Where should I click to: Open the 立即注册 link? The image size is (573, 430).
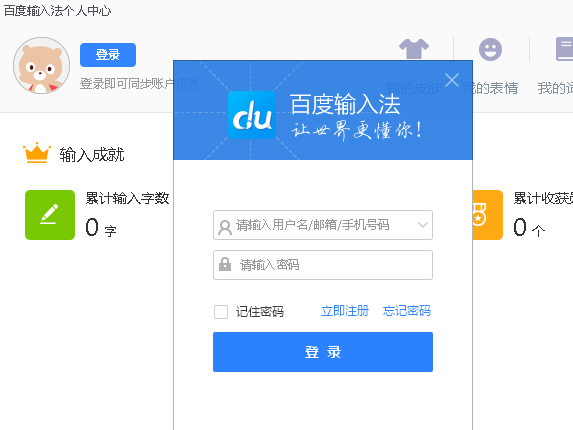tap(345, 311)
